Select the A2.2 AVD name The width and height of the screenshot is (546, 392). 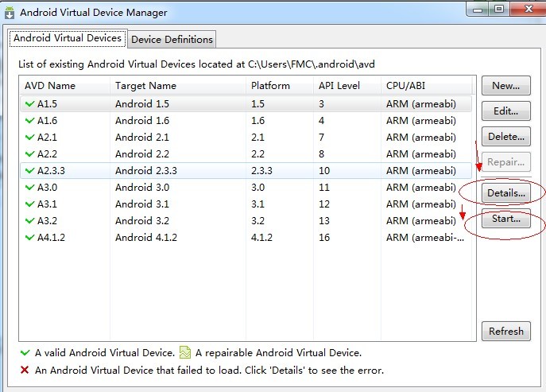click(x=48, y=154)
